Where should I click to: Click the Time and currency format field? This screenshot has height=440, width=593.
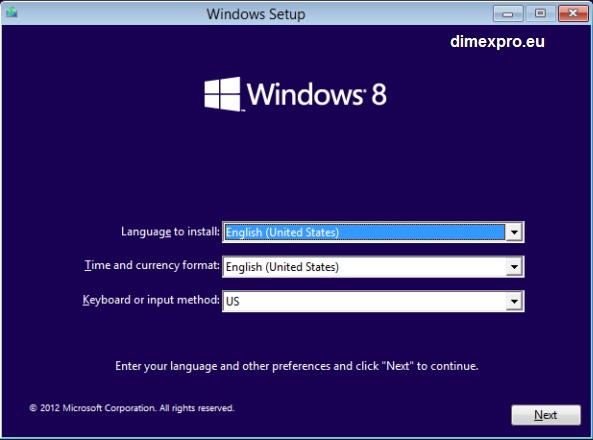pyautogui.click(x=373, y=267)
